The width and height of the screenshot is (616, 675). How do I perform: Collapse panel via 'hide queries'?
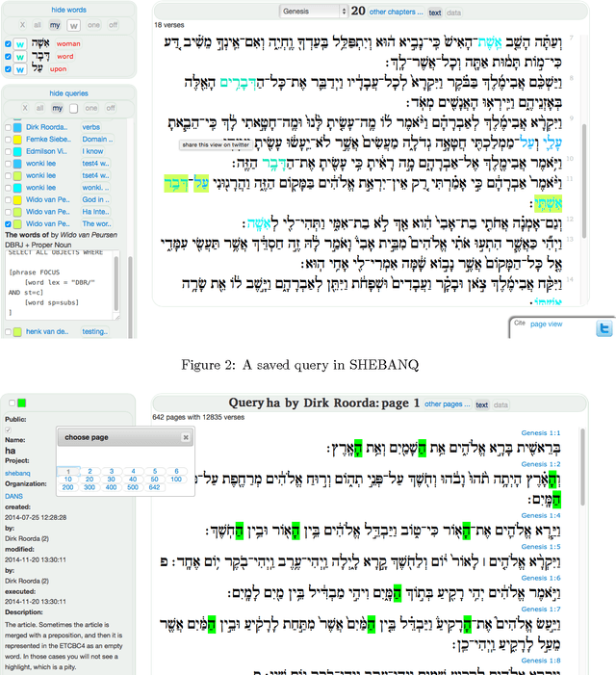point(69,93)
